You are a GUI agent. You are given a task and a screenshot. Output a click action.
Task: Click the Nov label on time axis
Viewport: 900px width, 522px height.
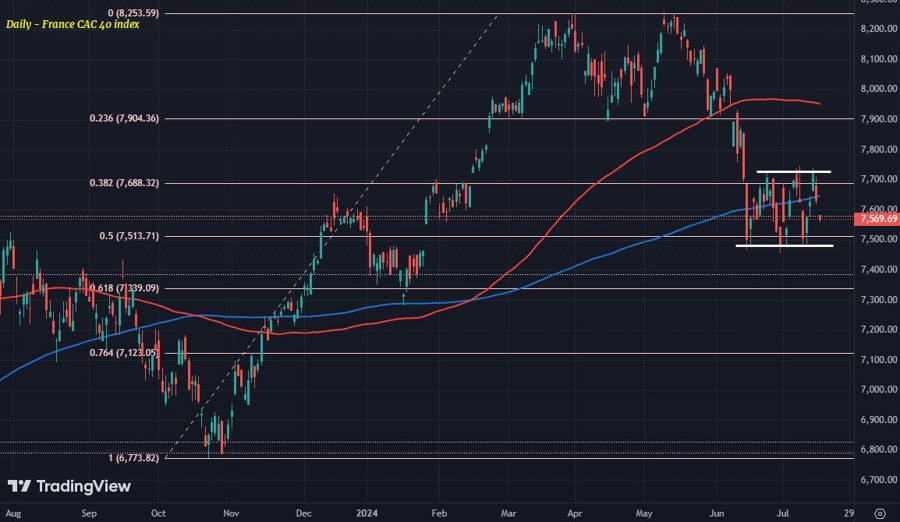coord(231,513)
